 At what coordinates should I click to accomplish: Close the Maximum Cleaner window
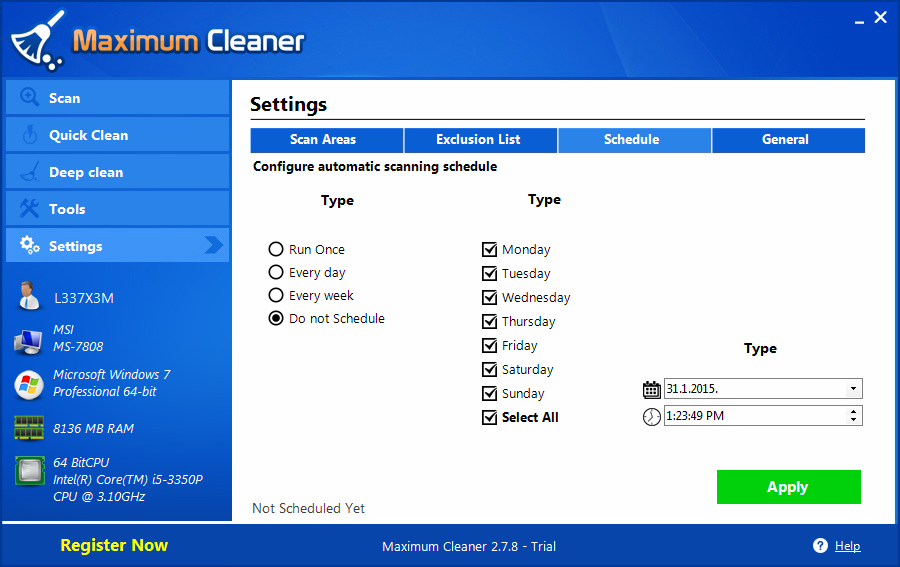tap(880, 18)
